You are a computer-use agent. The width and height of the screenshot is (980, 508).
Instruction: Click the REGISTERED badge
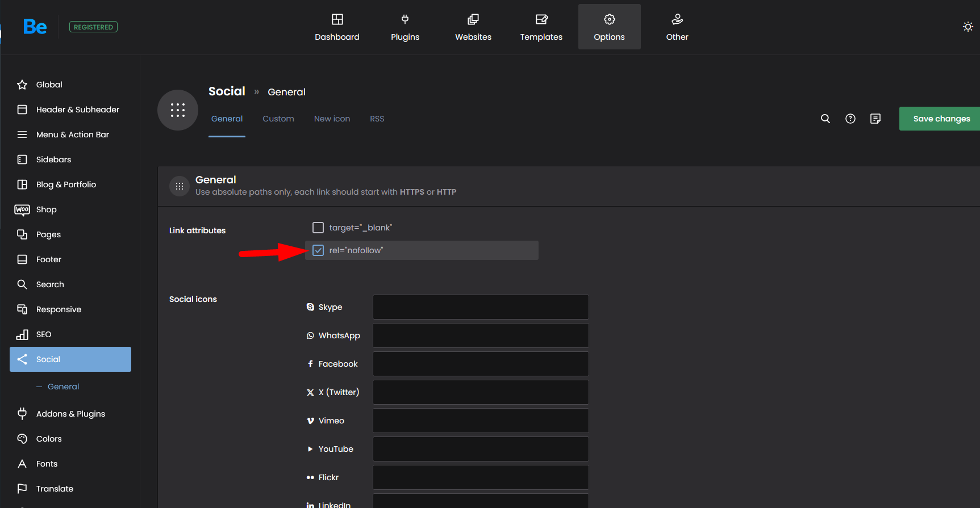(x=93, y=27)
